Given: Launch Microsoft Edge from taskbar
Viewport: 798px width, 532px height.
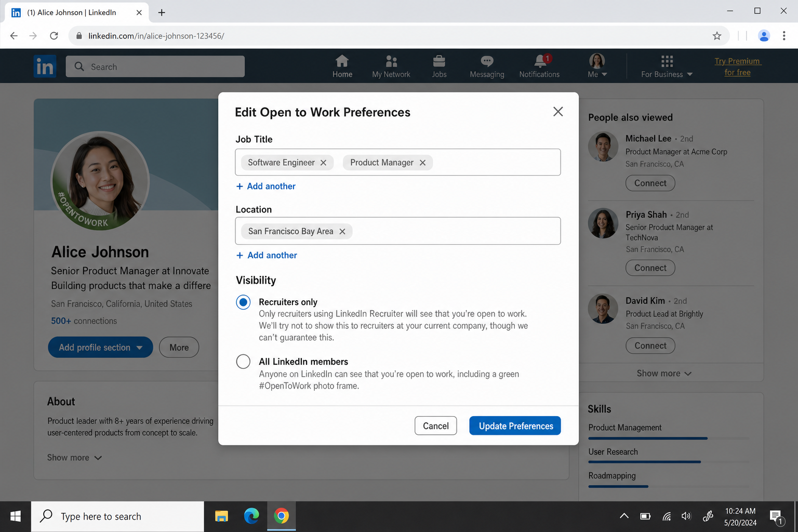Looking at the screenshot, I should tap(251, 516).
